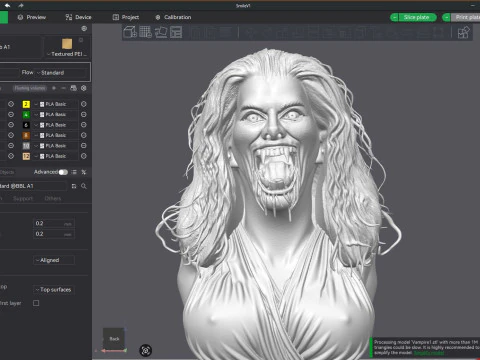Click the Auto orient toolbar icon
480x360 pixels.
[x=161, y=32]
